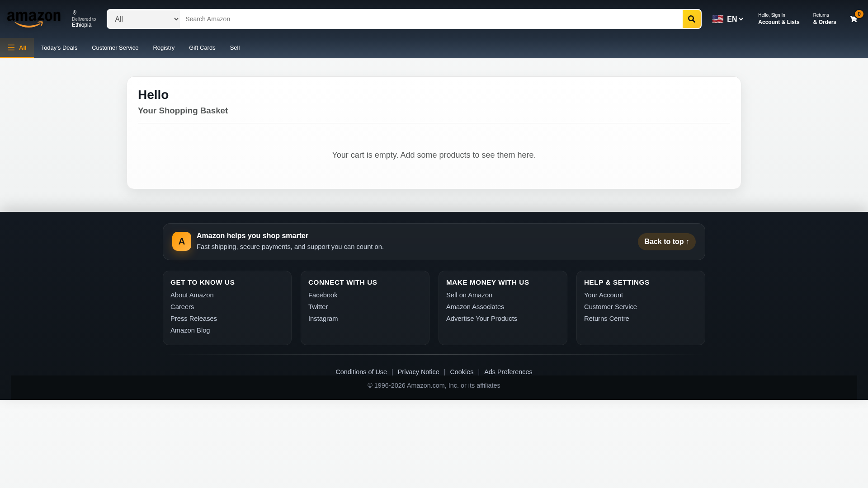Click the 'MAKE MONEY WITH US' heading

487,282
